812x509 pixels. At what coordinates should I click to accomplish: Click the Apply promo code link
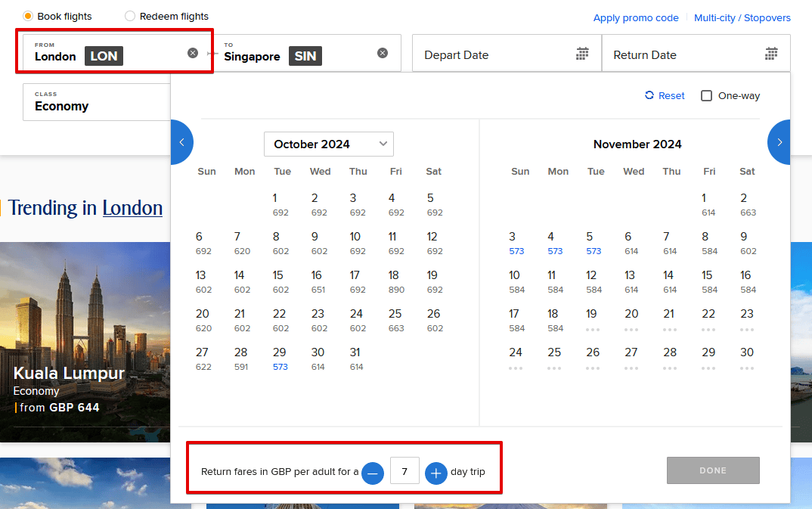pyautogui.click(x=635, y=18)
